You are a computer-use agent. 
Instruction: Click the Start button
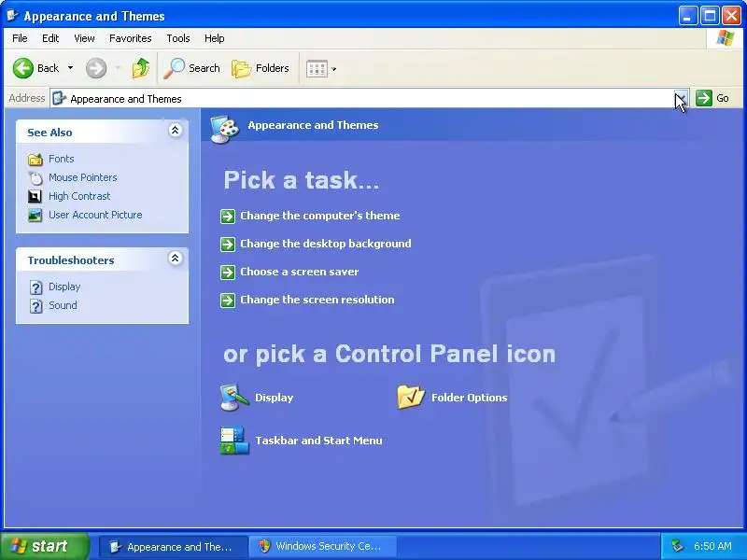coord(44,546)
